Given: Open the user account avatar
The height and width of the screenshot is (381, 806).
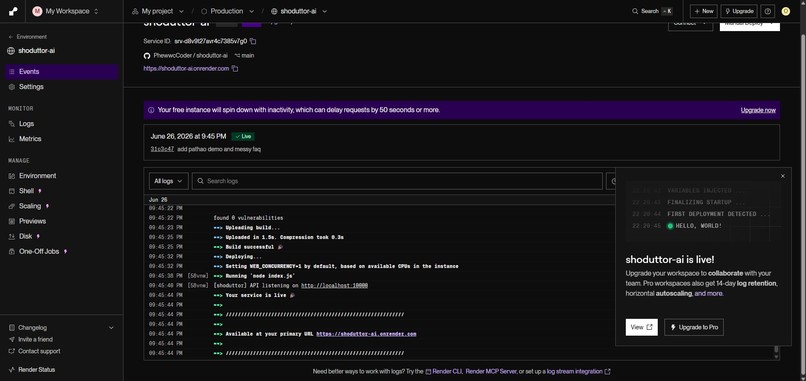Looking at the screenshot, I should pyautogui.click(x=785, y=11).
